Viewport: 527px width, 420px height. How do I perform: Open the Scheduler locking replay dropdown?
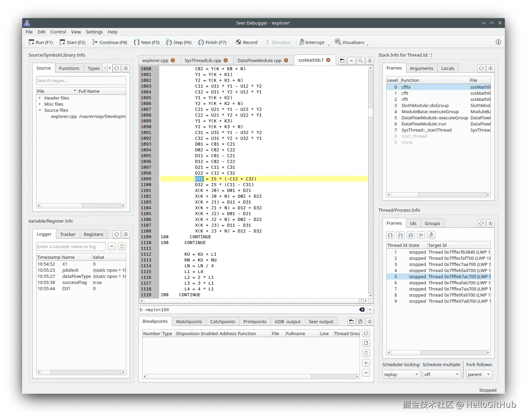(x=401, y=374)
